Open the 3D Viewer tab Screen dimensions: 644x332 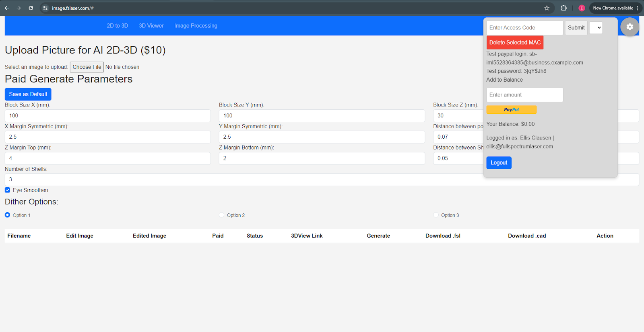point(151,26)
